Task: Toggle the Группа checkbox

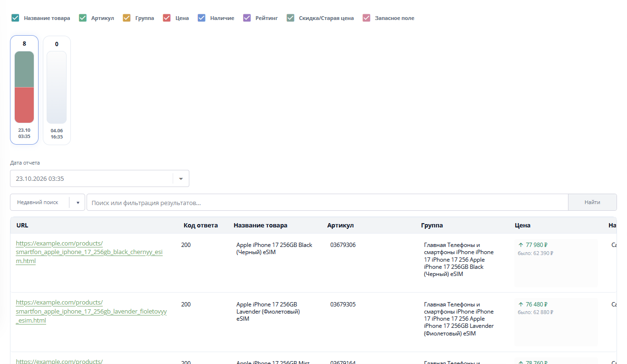Action: pos(127,18)
